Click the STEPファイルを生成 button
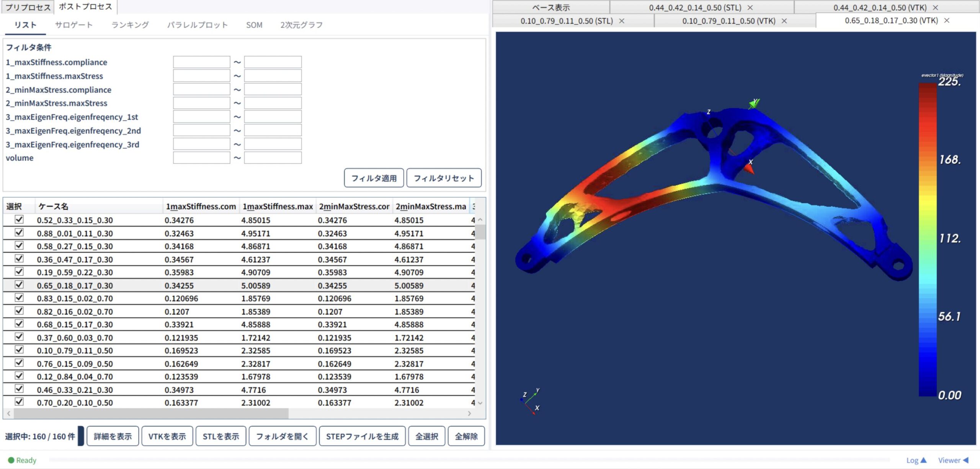The image size is (980, 469). (362, 436)
